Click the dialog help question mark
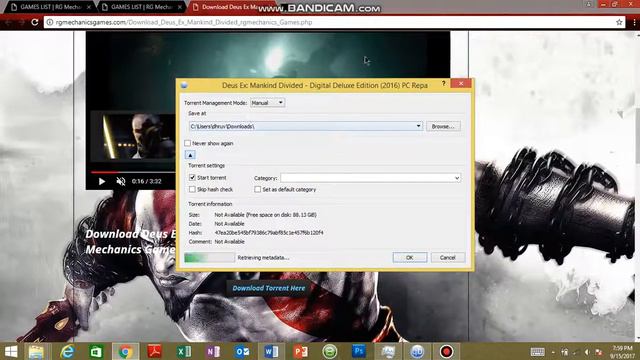The image size is (640, 360). (443, 83)
